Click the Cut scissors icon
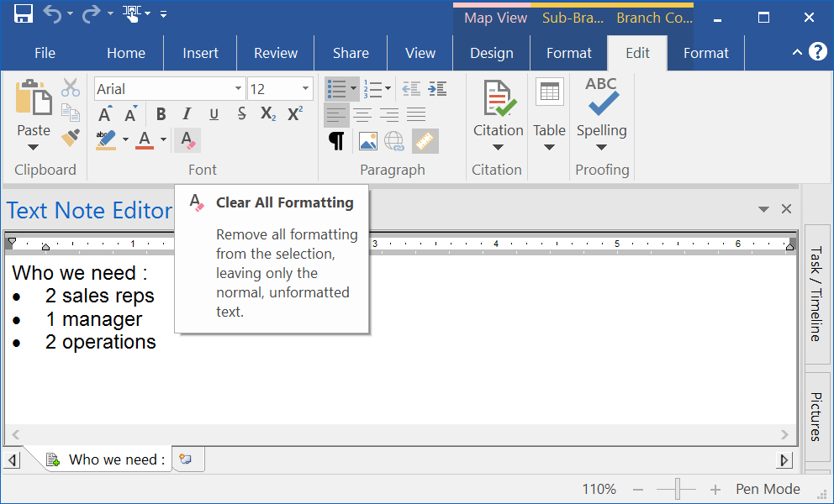834x504 pixels. pyautogui.click(x=72, y=87)
